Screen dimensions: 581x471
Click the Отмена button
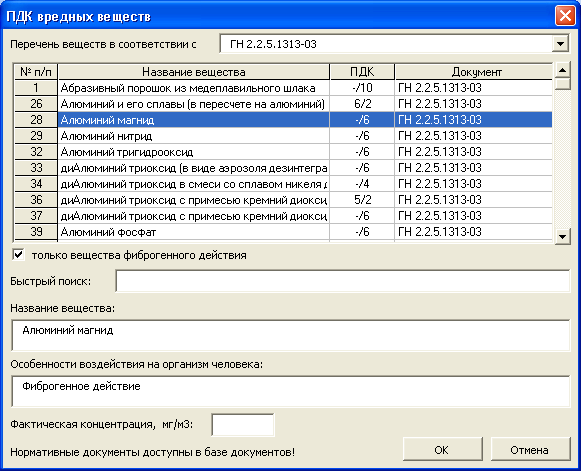point(530,450)
